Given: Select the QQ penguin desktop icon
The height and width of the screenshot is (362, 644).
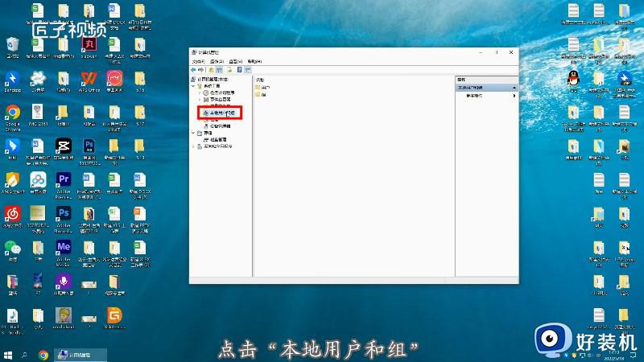Looking at the screenshot, I should click(573, 81).
